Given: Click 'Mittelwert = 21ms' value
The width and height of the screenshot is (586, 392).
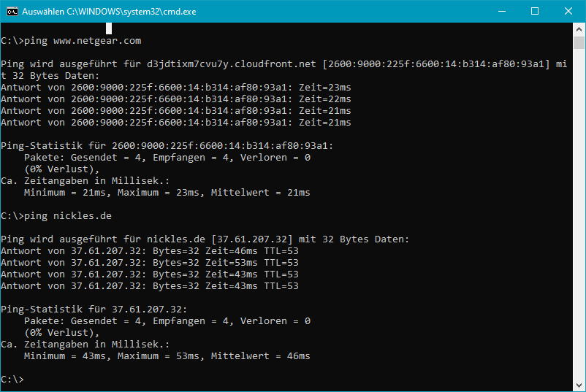Looking at the screenshot, I should click(261, 193).
